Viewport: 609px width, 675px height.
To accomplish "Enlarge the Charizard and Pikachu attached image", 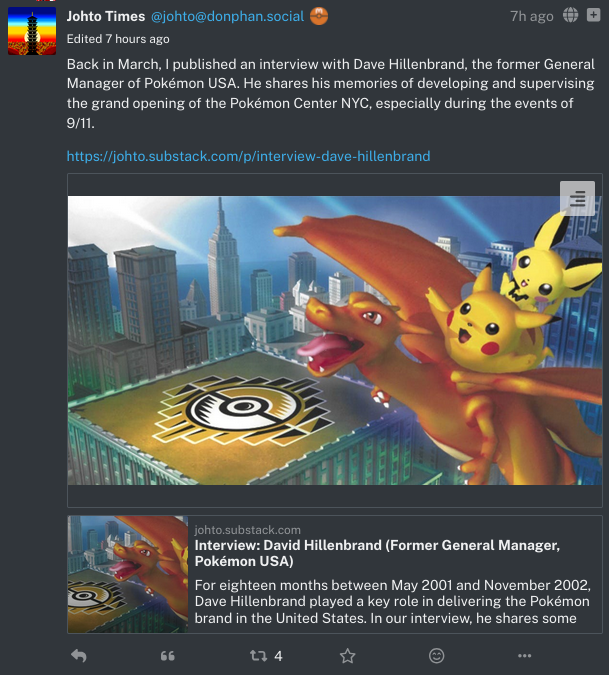I will (335, 341).
